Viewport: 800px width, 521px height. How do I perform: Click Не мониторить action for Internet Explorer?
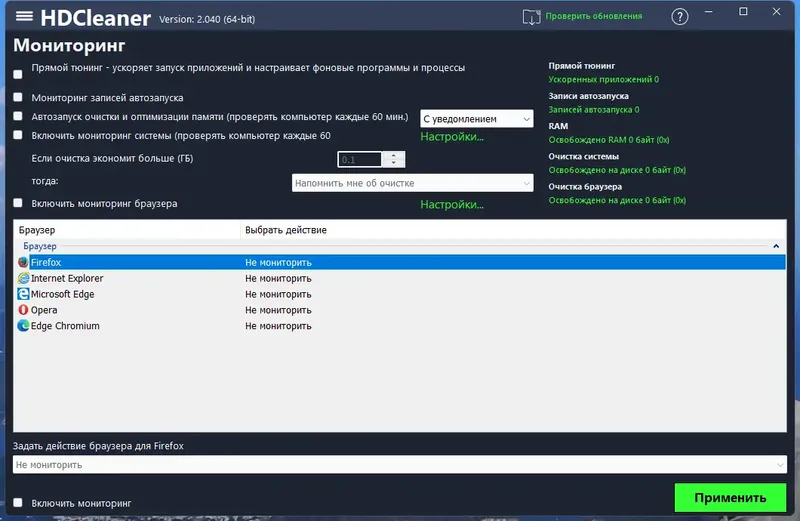(x=278, y=278)
